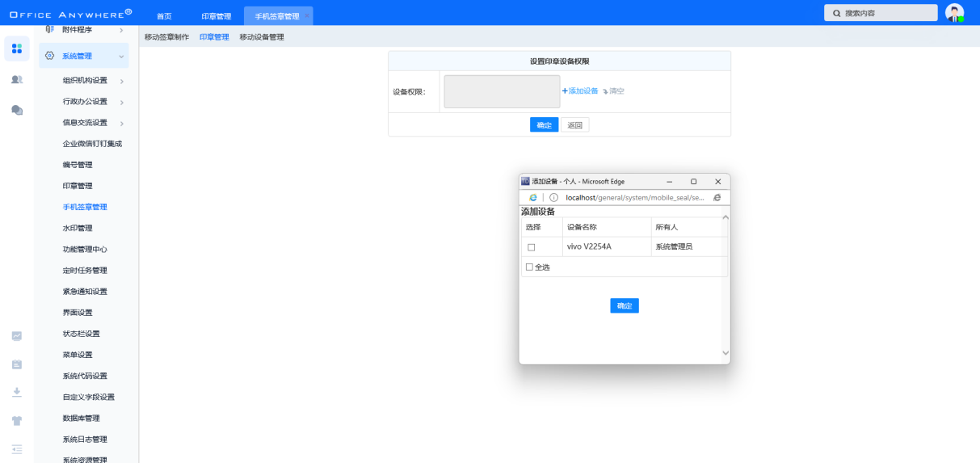Click the IE mode icon at address bar right
The height and width of the screenshot is (463, 980).
tap(717, 197)
